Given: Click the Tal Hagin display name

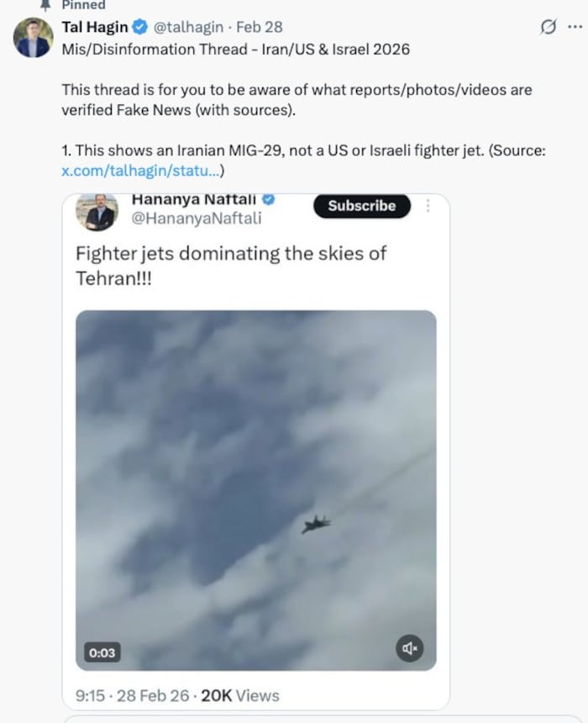Looking at the screenshot, I should pyautogui.click(x=95, y=27).
